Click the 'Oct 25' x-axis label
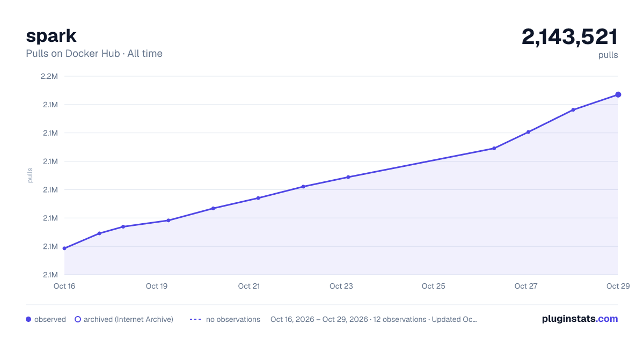The width and height of the screenshot is (644, 338). (x=434, y=286)
